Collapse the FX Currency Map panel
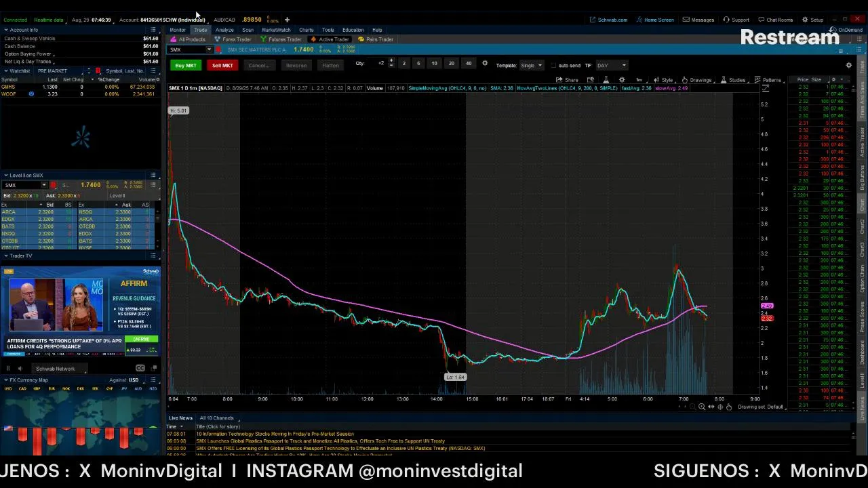The height and width of the screenshot is (488, 868). (x=5, y=380)
